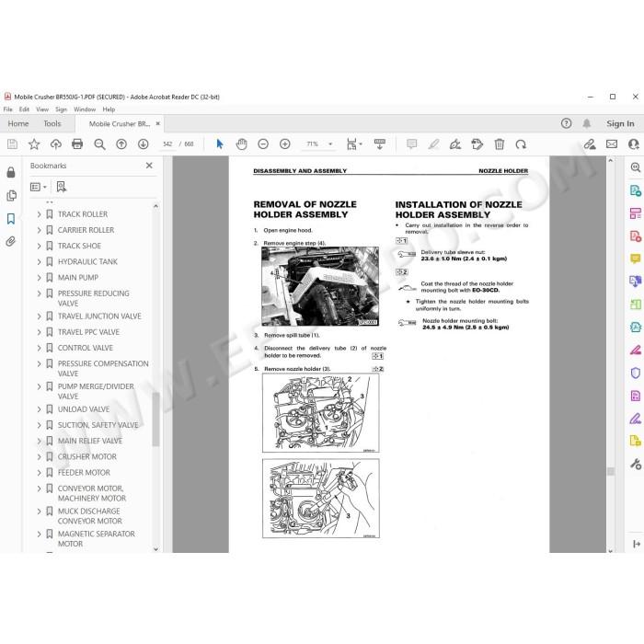This screenshot has width=644, height=644.
Task: Click the bookmarks panel vertical scrollbar thumb
Action: point(155,419)
